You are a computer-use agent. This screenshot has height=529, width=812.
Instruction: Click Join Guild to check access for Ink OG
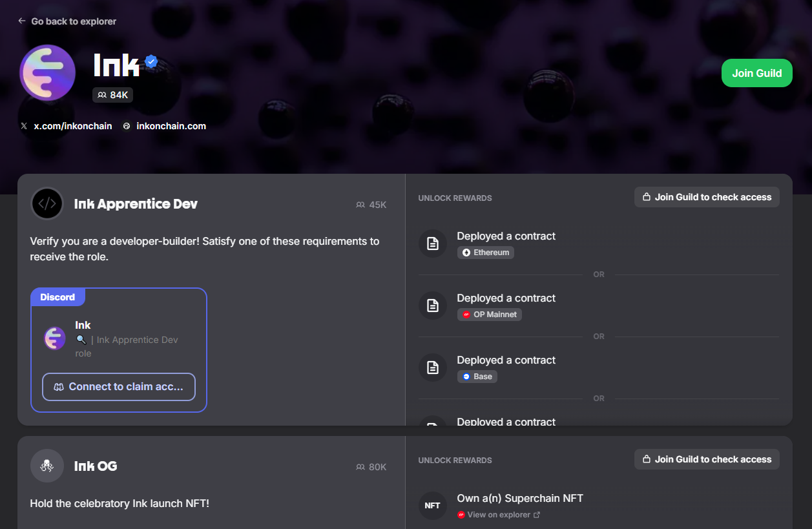(707, 459)
